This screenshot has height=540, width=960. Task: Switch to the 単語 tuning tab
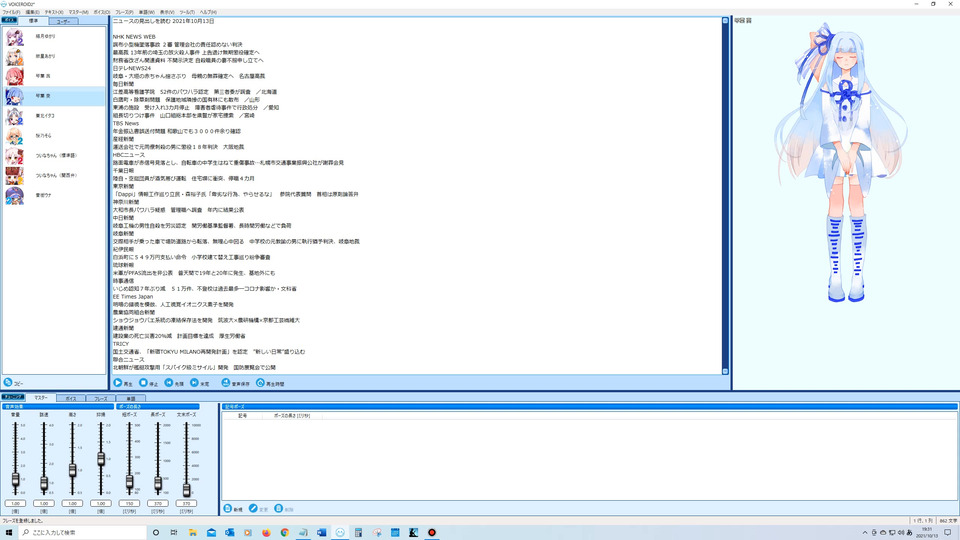pos(130,399)
